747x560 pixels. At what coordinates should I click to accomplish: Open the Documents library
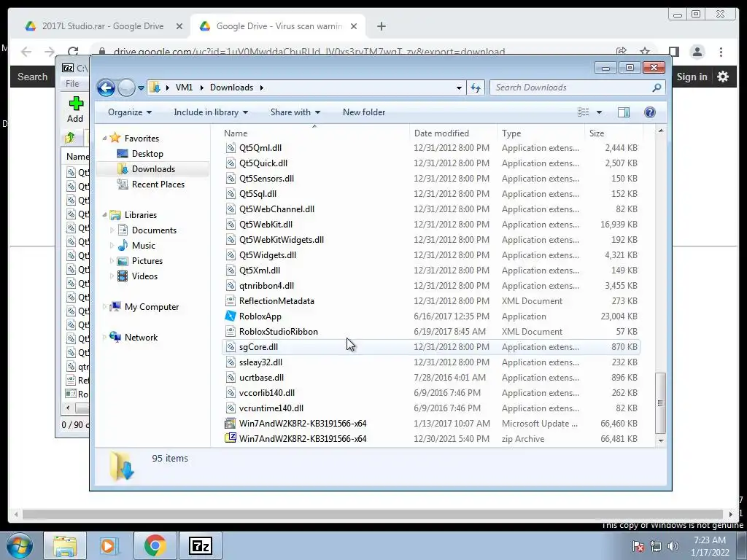pyautogui.click(x=154, y=230)
